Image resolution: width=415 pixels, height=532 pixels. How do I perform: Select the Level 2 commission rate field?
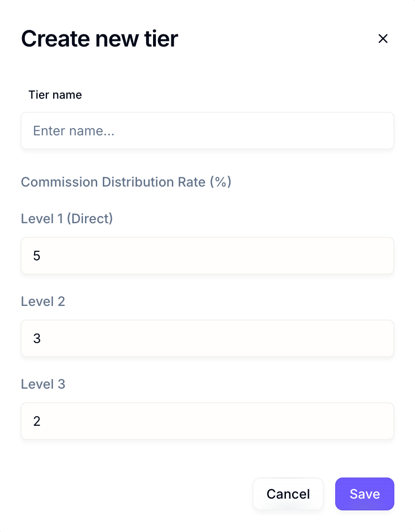point(207,338)
